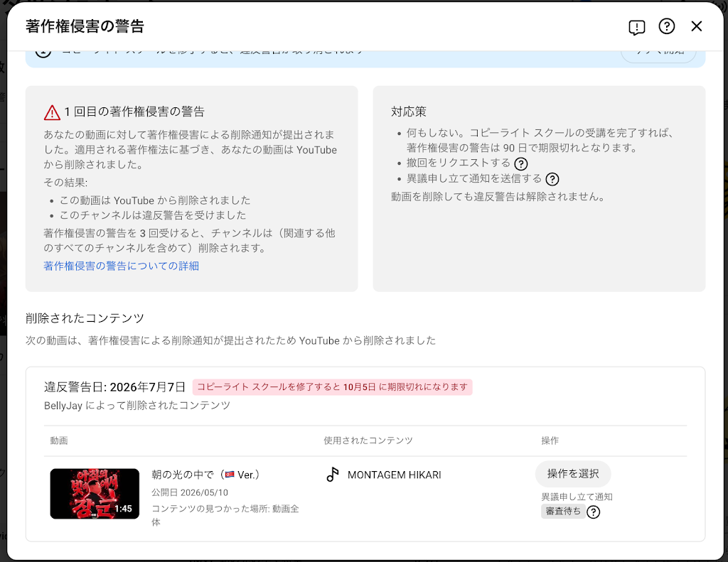Click the video title 朝の光の中で

[205, 475]
